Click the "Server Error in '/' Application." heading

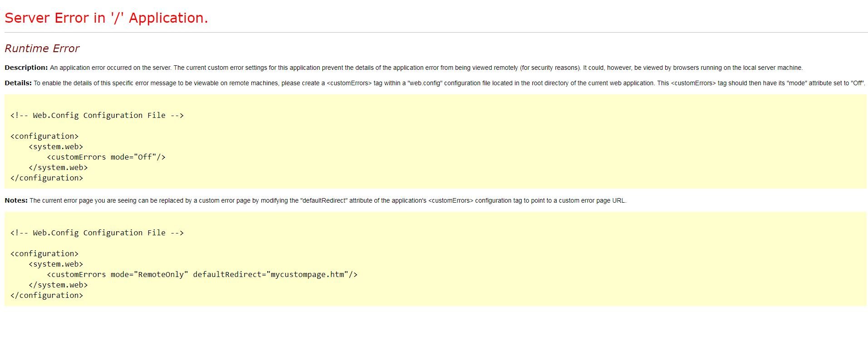[x=106, y=18]
